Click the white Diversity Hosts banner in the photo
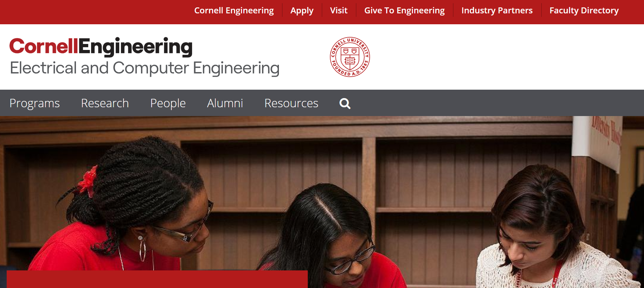Image resolution: width=644 pixels, height=288 pixels. click(x=597, y=141)
